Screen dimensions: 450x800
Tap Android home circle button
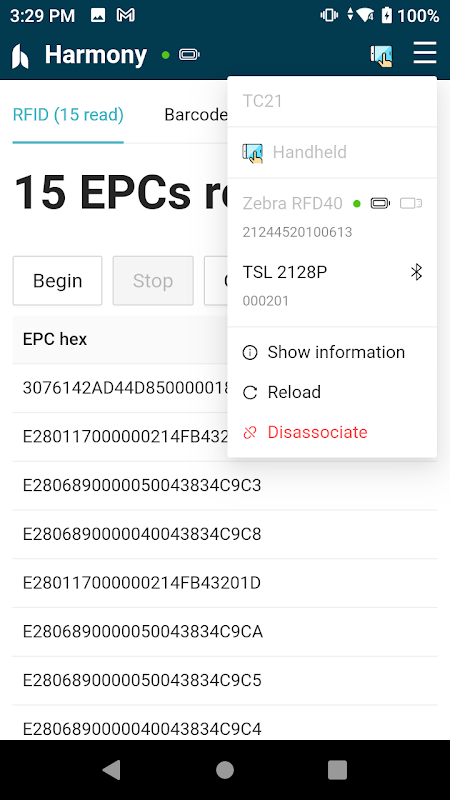(x=225, y=770)
